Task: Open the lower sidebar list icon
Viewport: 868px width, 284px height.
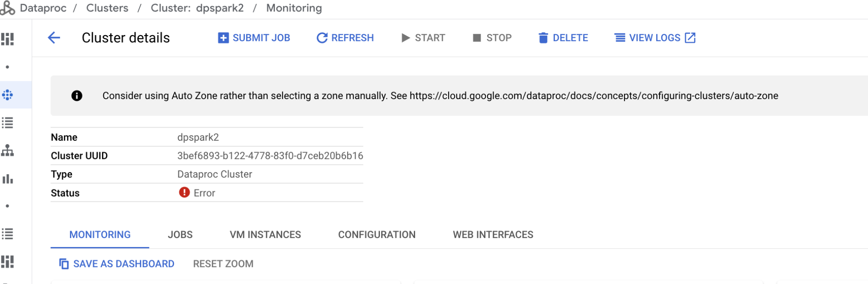Action: click(x=7, y=234)
